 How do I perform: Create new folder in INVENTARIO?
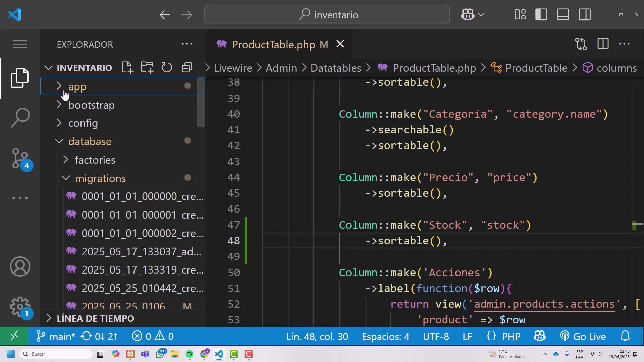tap(147, 67)
